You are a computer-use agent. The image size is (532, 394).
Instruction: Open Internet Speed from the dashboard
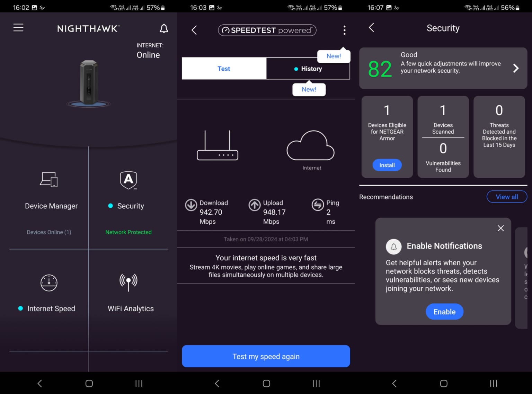coord(48,293)
